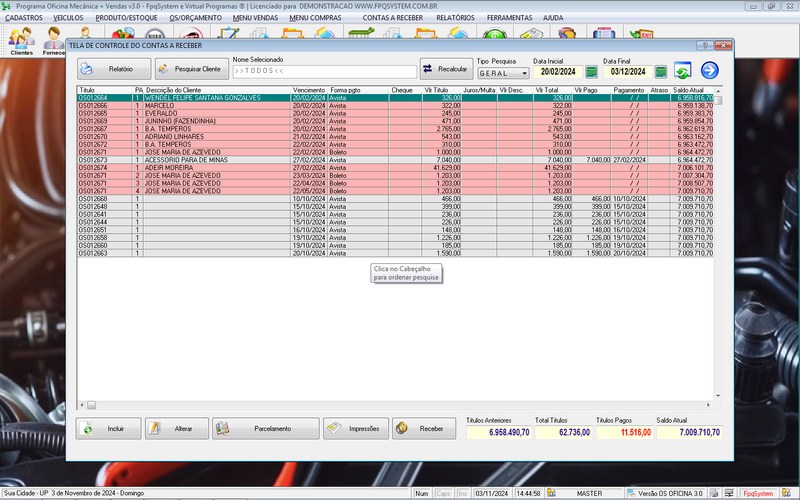
Task: Click the grid's horizontal scrollbar right arrow
Action: coord(708,405)
